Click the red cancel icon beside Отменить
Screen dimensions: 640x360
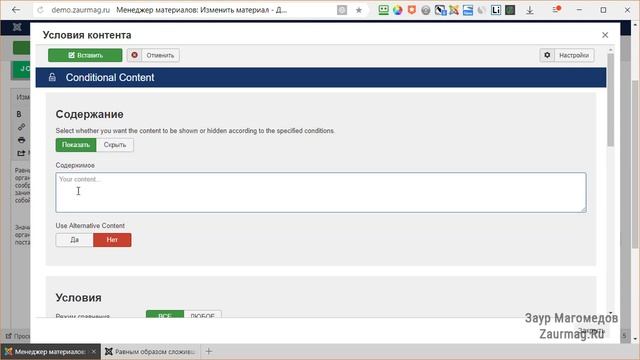point(134,55)
